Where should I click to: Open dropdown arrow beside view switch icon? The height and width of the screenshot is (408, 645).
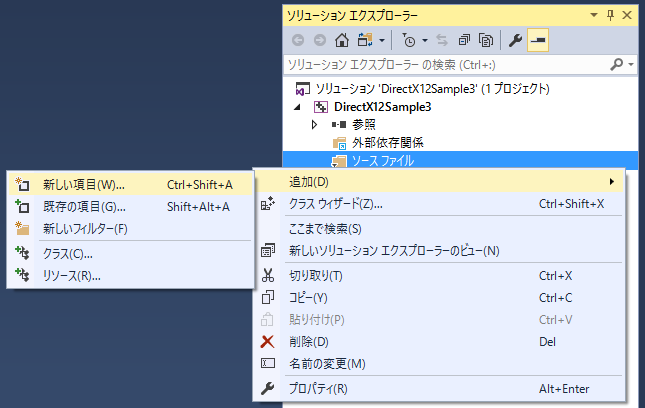(382, 40)
